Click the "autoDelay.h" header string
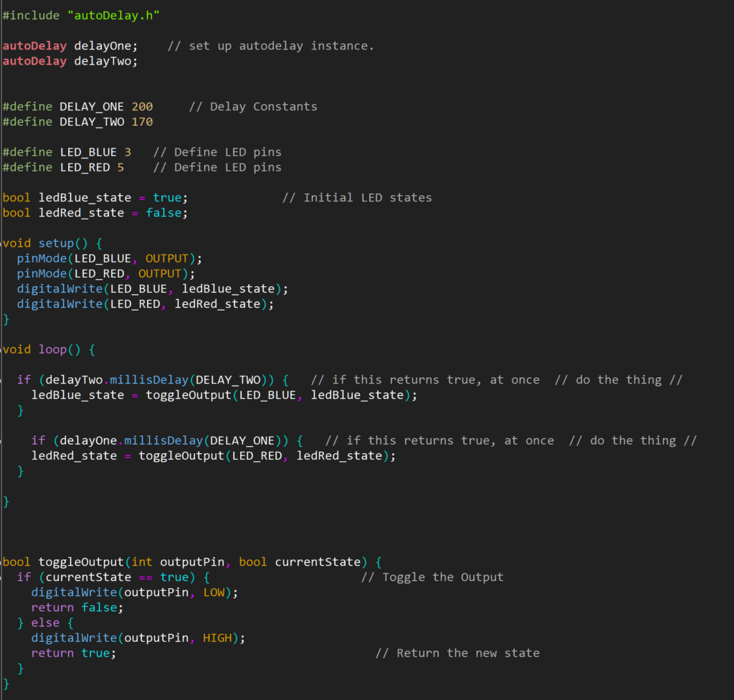 [113, 16]
